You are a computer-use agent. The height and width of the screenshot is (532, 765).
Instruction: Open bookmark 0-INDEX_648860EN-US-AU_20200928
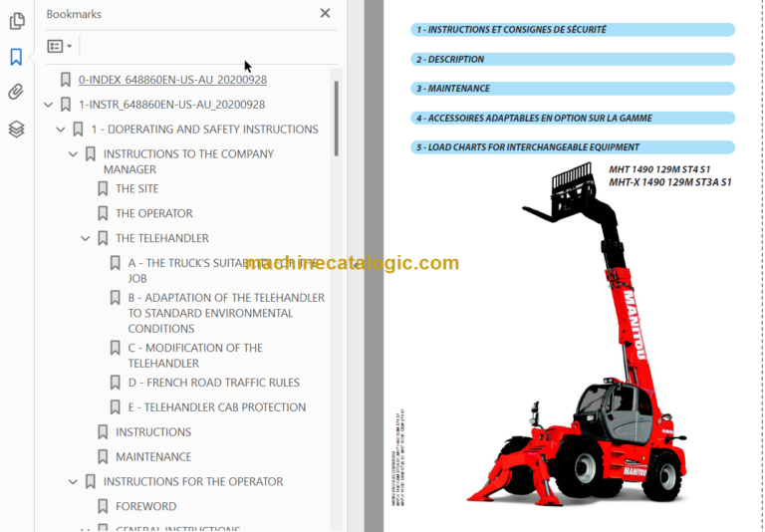click(172, 80)
